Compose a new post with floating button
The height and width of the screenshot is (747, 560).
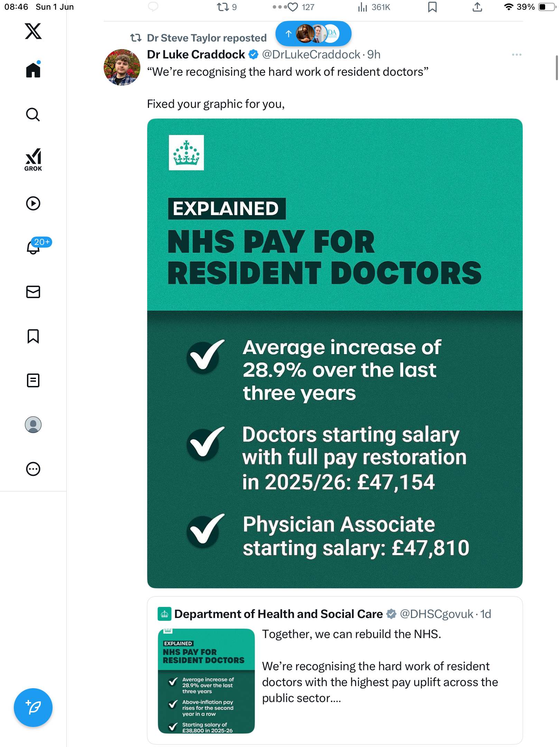(x=33, y=708)
